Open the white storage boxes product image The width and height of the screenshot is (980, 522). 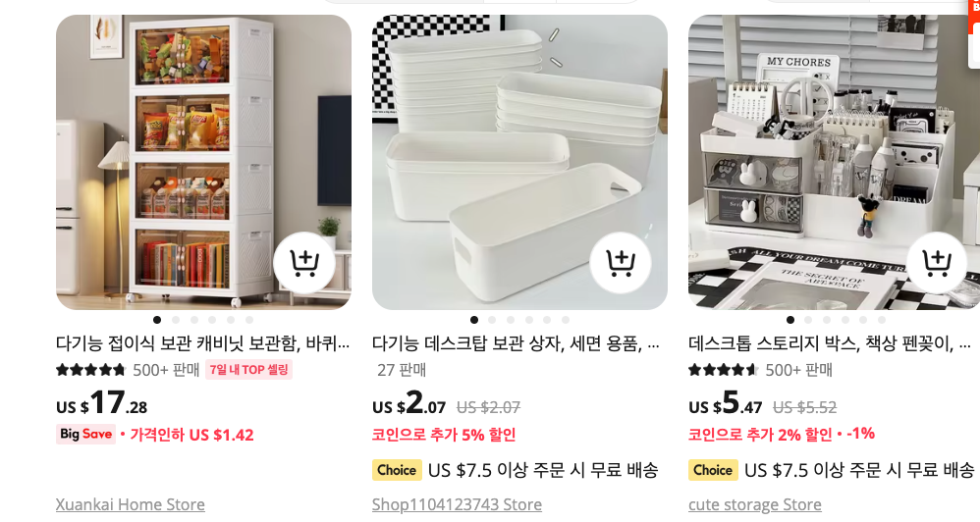[x=520, y=162]
